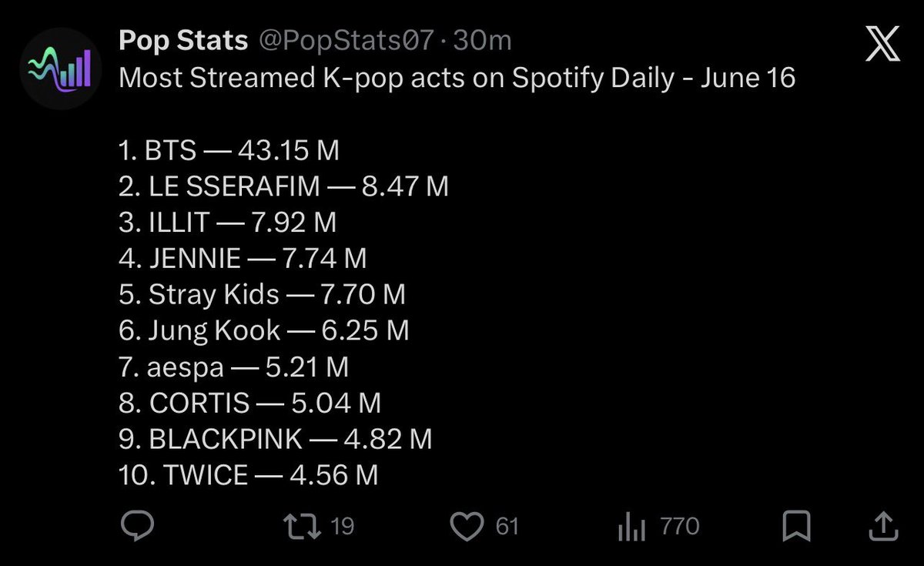This screenshot has width=924, height=566.
Task: Click the BLACKPINK 4.82 M line
Action: coord(276,439)
